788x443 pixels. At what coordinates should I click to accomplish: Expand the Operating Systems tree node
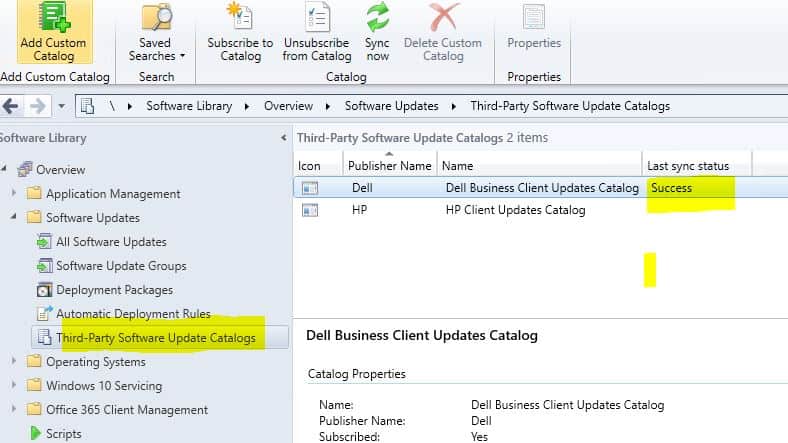(x=14, y=361)
